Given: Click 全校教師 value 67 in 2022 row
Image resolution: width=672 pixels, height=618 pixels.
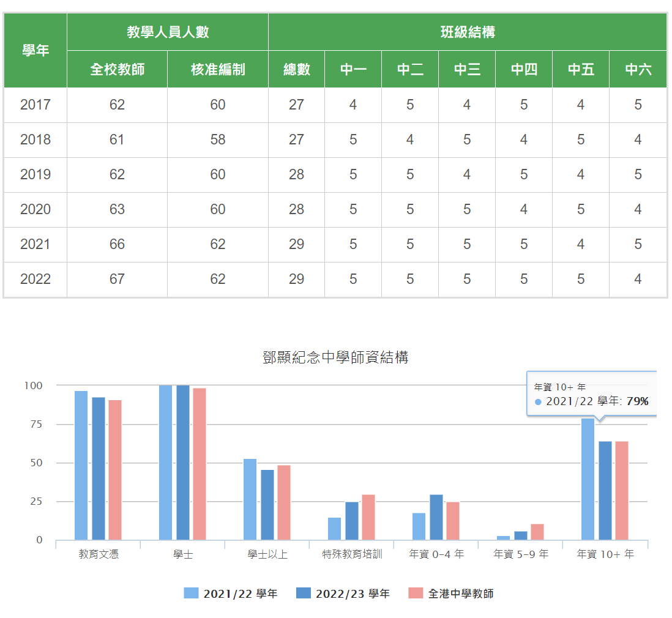Looking at the screenshot, I should (x=117, y=280).
